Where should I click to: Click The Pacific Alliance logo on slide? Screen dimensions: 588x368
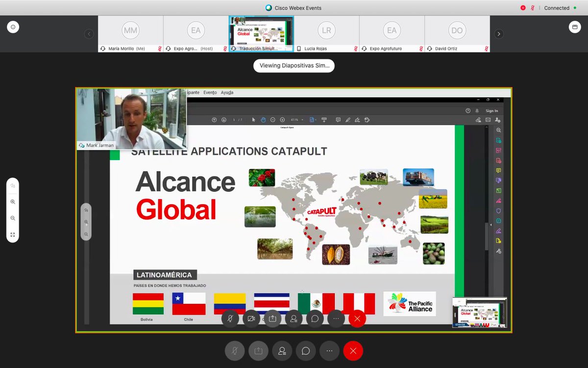pyautogui.click(x=410, y=304)
